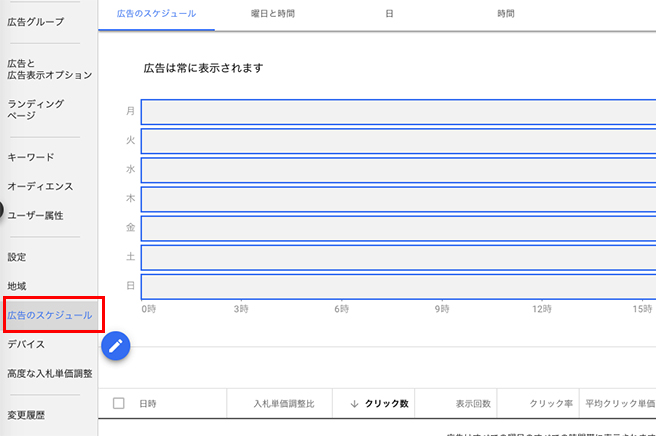Screen dimensions: 656x436
Task: Click the 日時 column header
Action: (x=148, y=404)
